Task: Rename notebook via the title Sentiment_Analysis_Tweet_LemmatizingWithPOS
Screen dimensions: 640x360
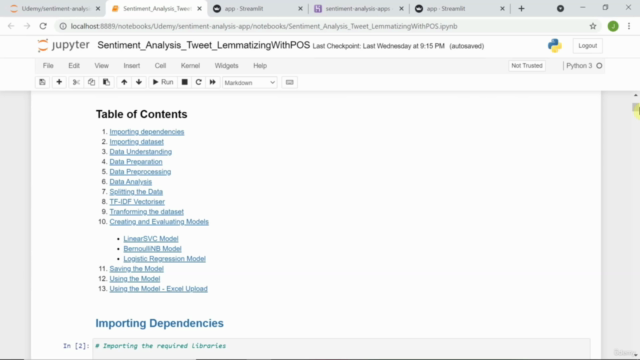Action: pos(204,45)
